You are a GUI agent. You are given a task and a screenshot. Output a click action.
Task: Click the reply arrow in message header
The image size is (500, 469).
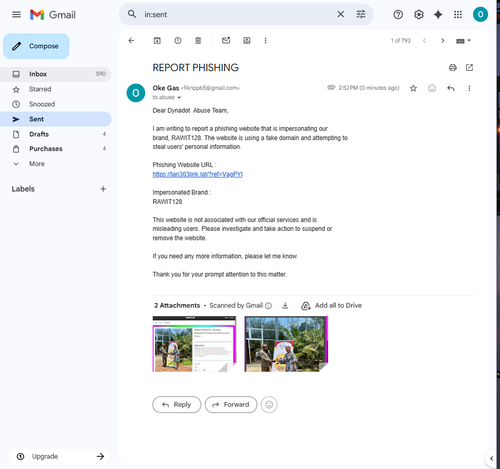(x=451, y=88)
